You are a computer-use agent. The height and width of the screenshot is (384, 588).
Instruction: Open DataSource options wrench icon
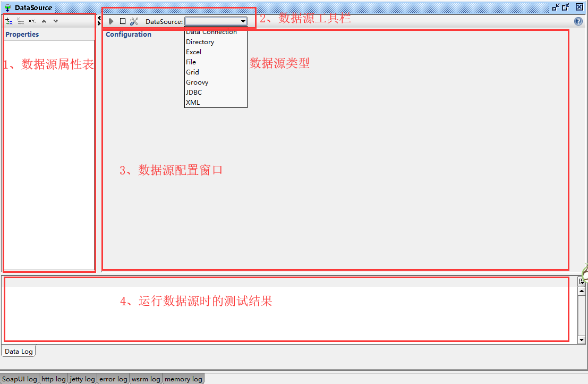pyautogui.click(x=134, y=21)
